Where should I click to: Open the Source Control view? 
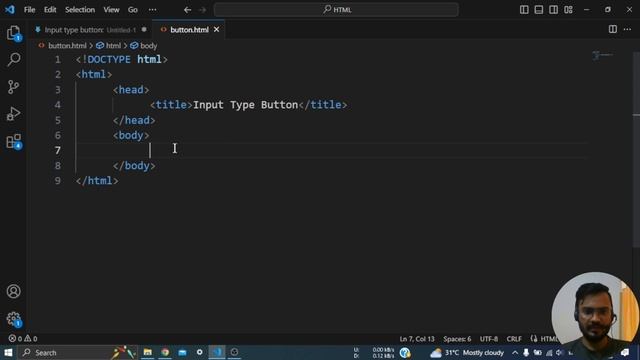coord(13,87)
